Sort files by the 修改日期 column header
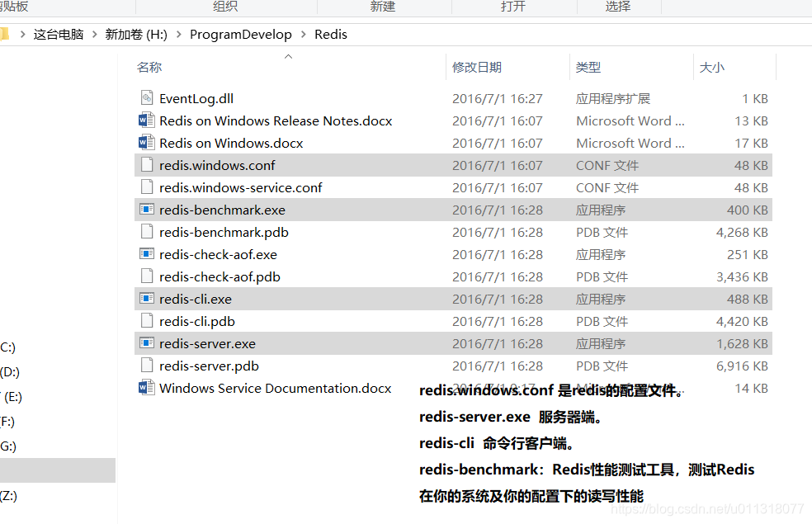The image size is (812, 524). click(x=476, y=68)
